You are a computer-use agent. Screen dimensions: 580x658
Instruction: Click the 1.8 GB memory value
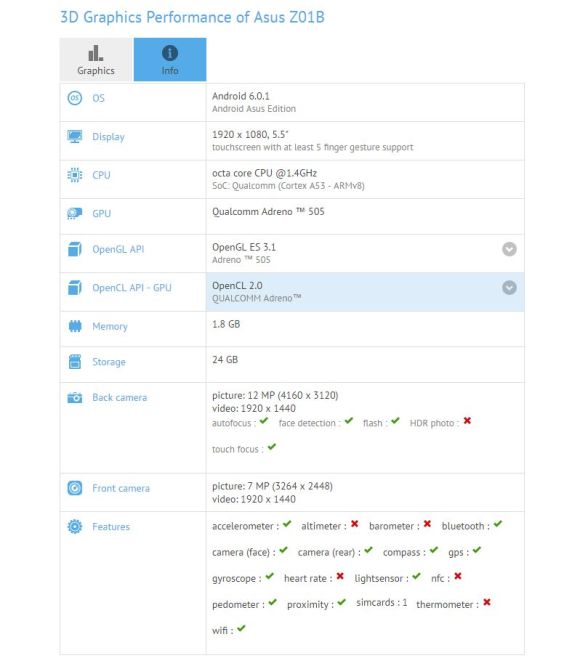(226, 324)
